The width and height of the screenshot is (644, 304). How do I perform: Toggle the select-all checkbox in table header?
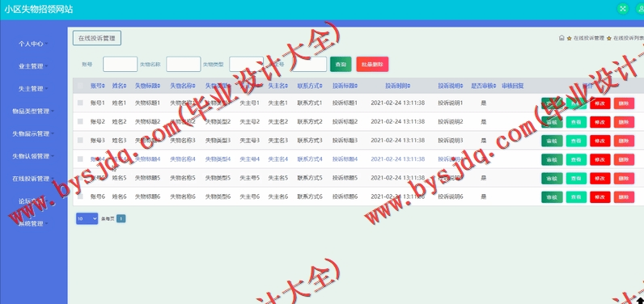pos(80,87)
